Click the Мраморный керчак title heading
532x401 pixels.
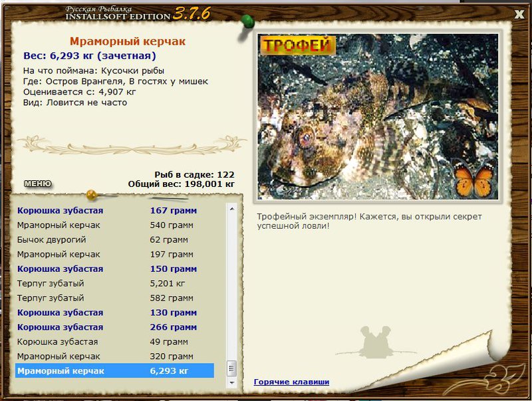(x=128, y=41)
